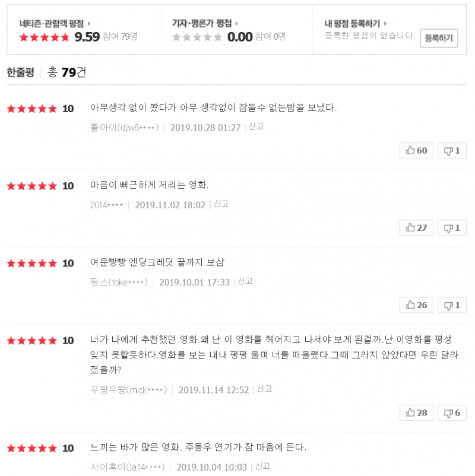Like the 2014**** review with 27 likes

416,228
